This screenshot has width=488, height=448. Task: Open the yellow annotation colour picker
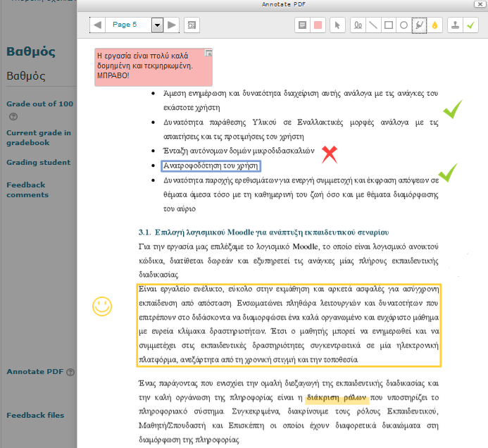point(434,25)
